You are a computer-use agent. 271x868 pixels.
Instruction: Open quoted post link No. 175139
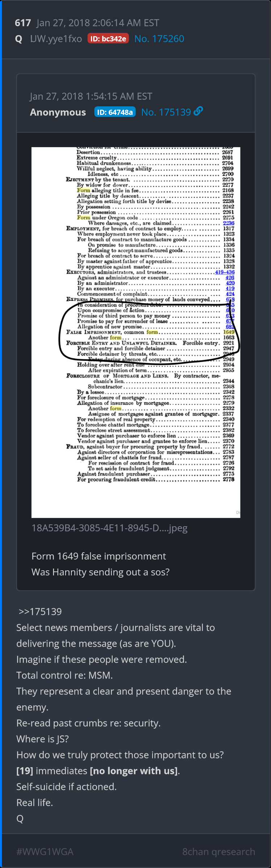[166, 112]
